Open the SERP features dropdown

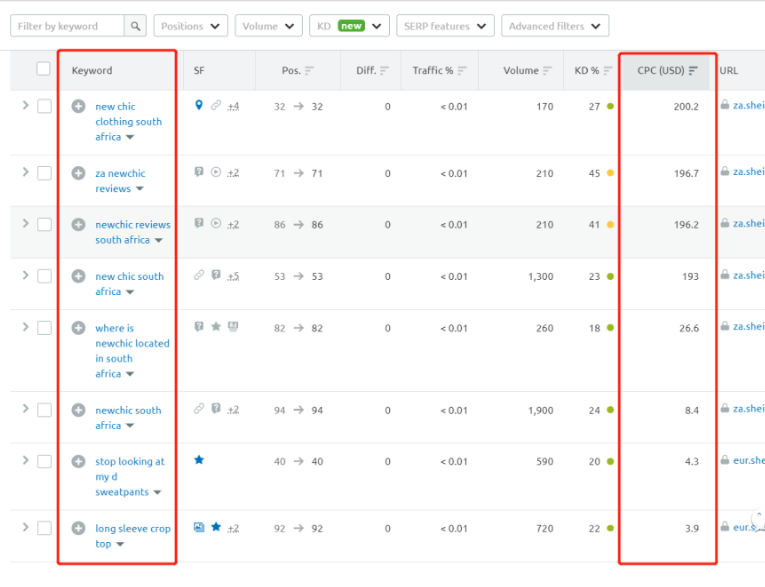[x=445, y=26]
